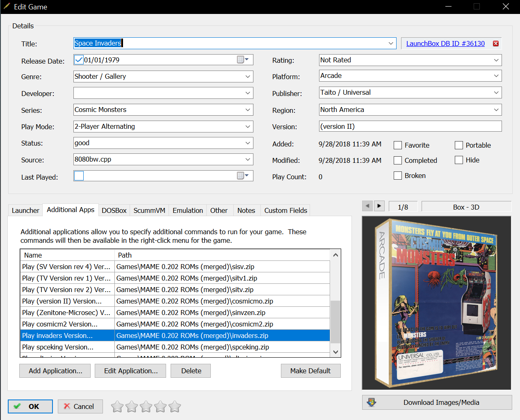The width and height of the screenshot is (520, 420).
Task: Open LaunchBox DB ID #36130 link
Action: click(445, 43)
